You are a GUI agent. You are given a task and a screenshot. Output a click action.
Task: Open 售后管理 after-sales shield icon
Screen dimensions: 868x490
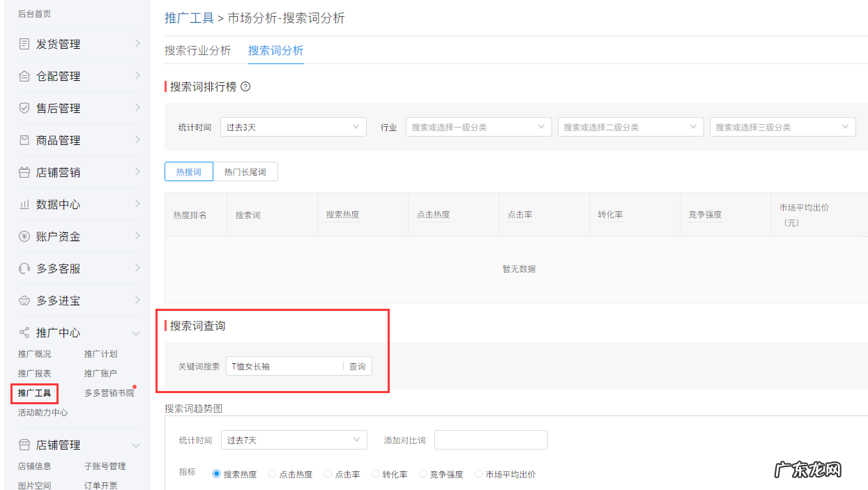pos(23,108)
